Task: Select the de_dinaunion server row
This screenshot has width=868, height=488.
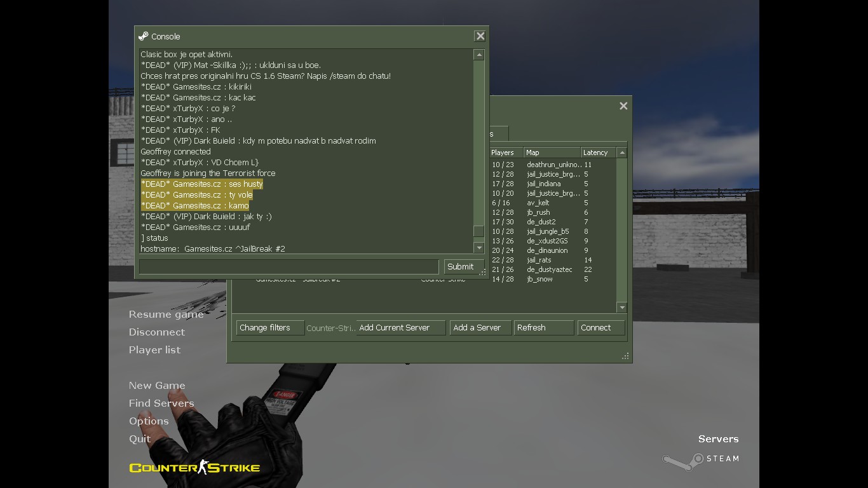Action: 553,250
